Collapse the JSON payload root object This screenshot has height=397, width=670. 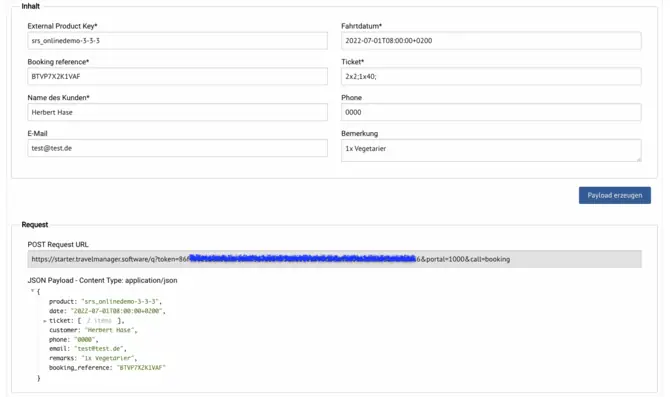tap(32, 291)
